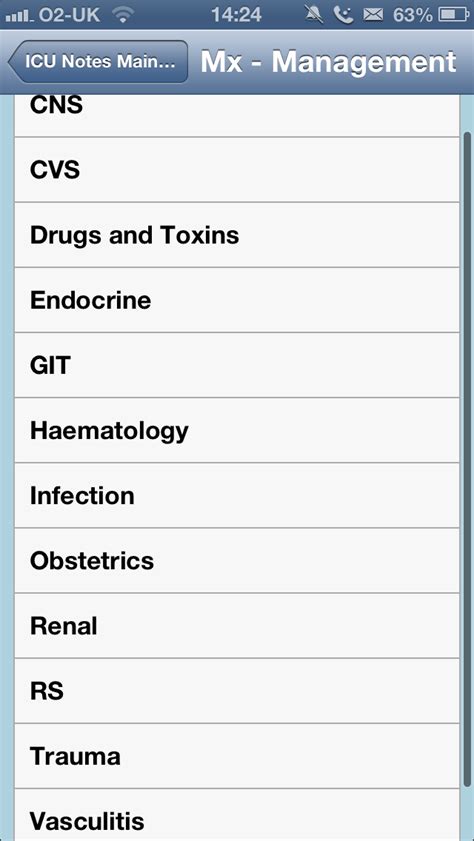The image size is (474, 841).
Task: Tap the phone call forwarding icon
Action: (343, 15)
